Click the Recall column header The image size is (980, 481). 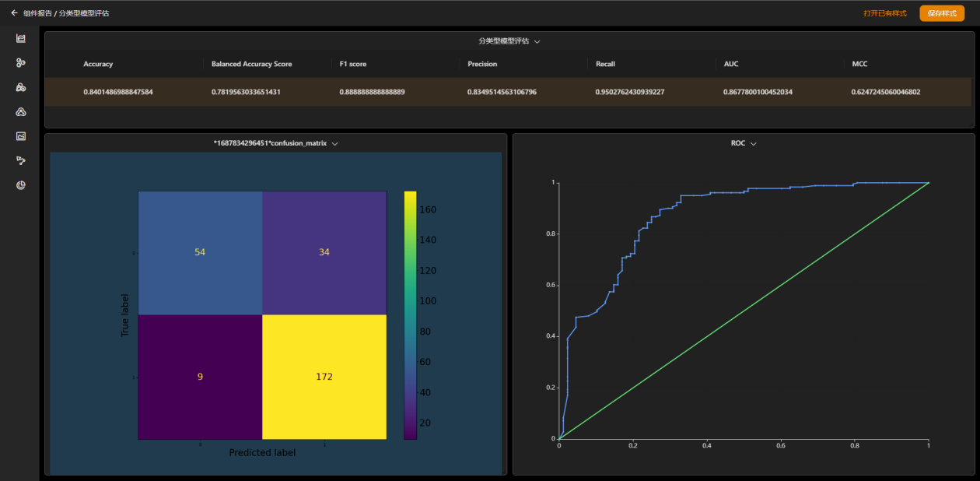click(x=605, y=64)
